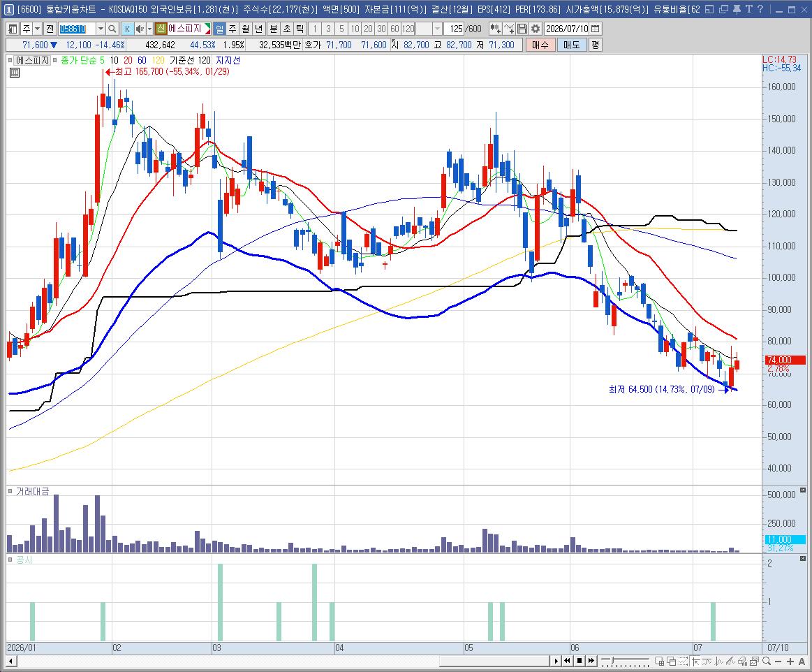Click the stop playback button

click(580, 661)
